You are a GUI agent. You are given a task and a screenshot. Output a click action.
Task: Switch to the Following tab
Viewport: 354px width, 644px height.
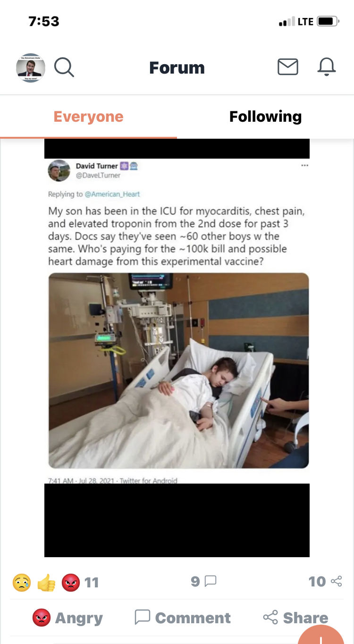[x=265, y=117]
